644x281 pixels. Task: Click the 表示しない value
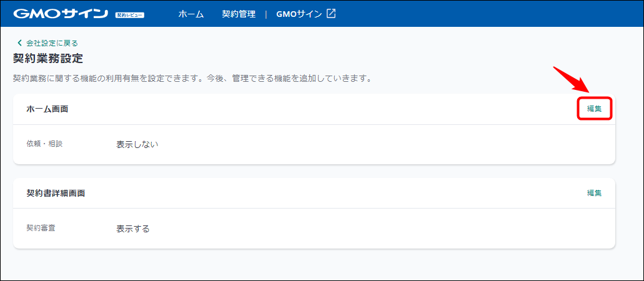tap(137, 144)
